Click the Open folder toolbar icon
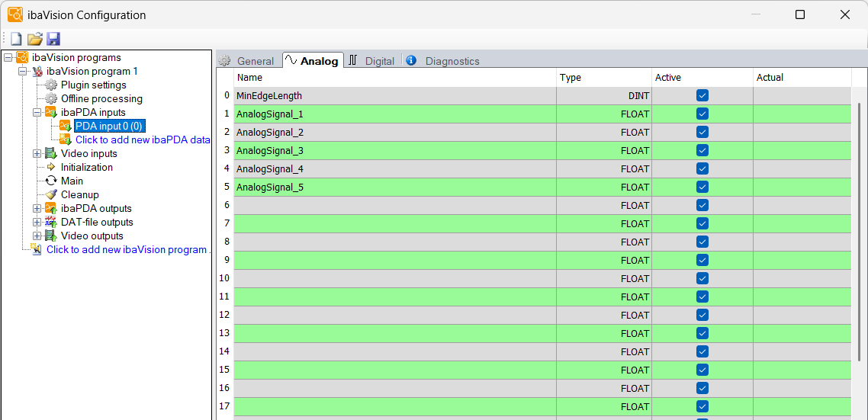This screenshot has height=420, width=868. [35, 39]
